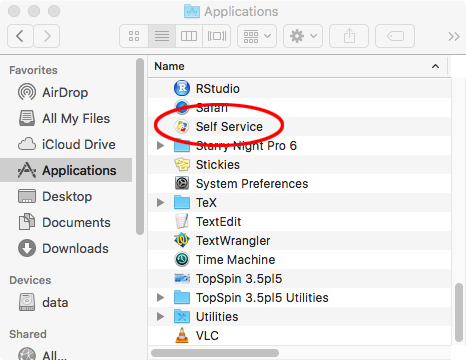
Task: Select the Stickies row text
Action: (218, 165)
